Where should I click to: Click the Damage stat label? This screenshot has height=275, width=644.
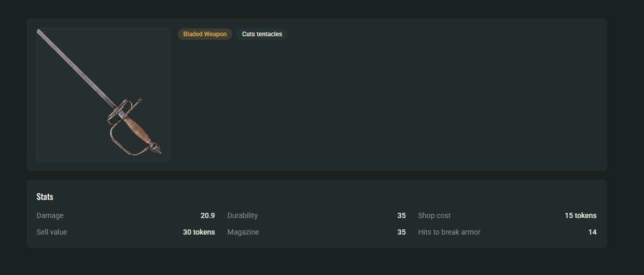[x=50, y=215]
